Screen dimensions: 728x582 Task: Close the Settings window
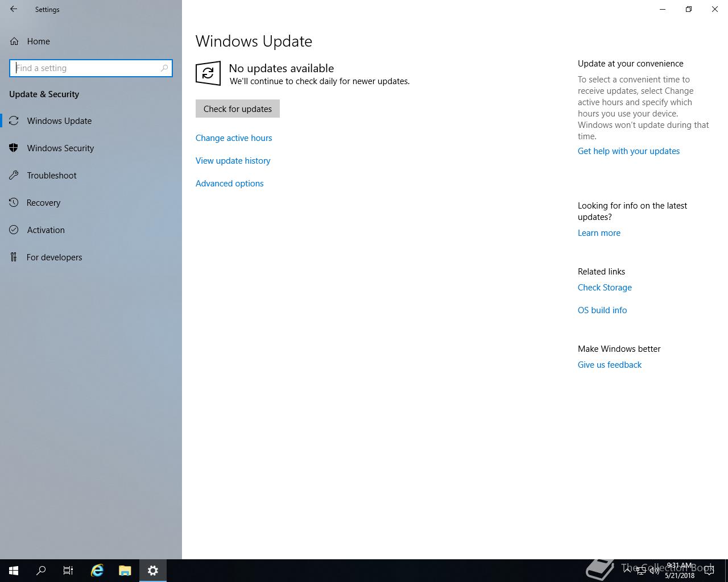pos(715,9)
